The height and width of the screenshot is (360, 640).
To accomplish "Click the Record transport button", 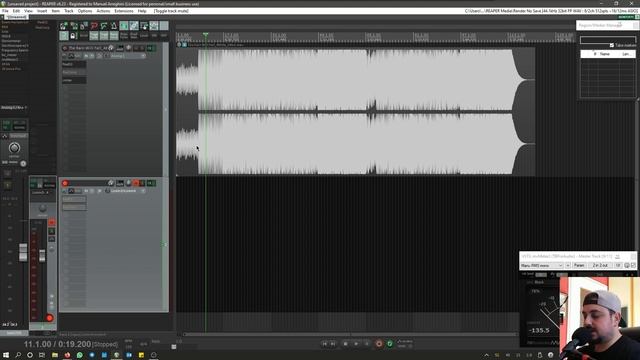I will point(379,344).
